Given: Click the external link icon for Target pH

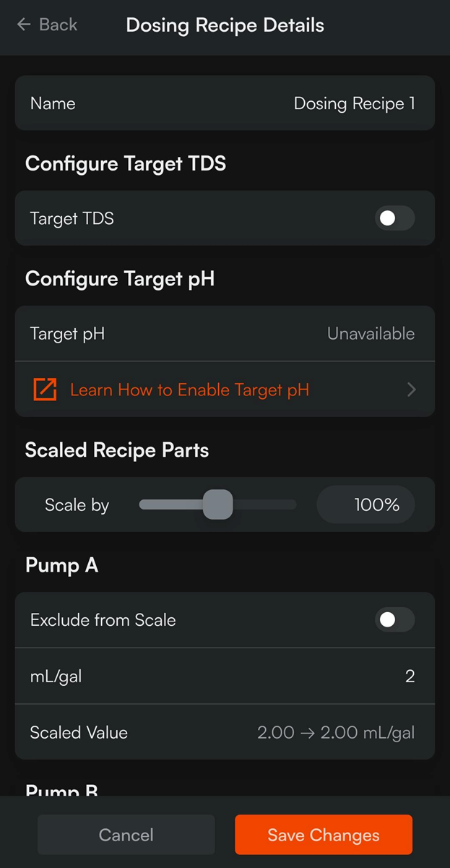Looking at the screenshot, I should point(45,390).
